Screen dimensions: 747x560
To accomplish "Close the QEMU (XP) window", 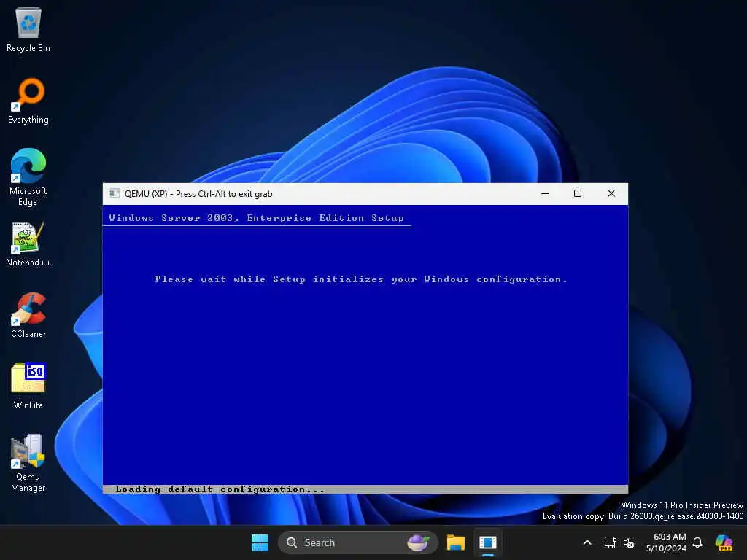I will (x=611, y=193).
